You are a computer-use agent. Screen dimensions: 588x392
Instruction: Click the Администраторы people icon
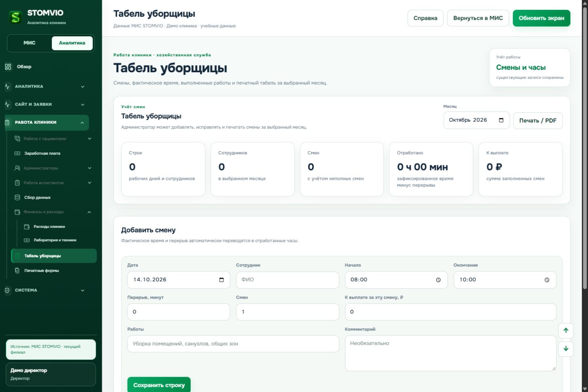[x=17, y=168]
